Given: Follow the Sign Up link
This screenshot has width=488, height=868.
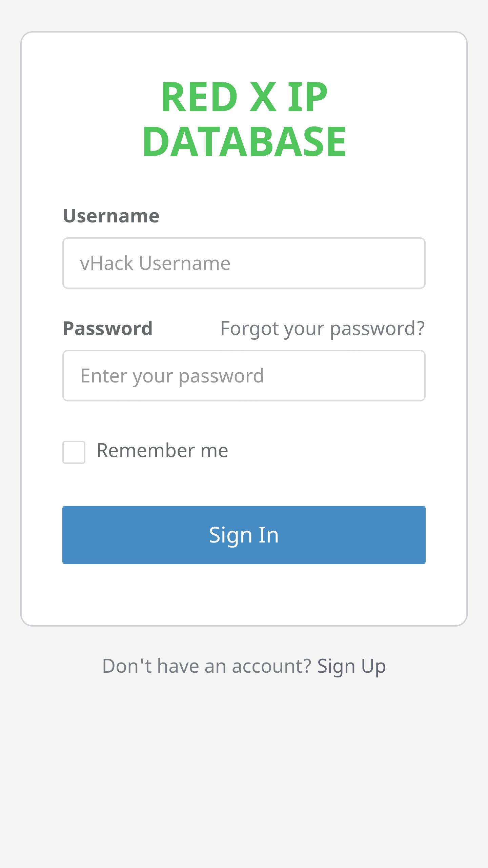Looking at the screenshot, I should pyautogui.click(x=351, y=666).
